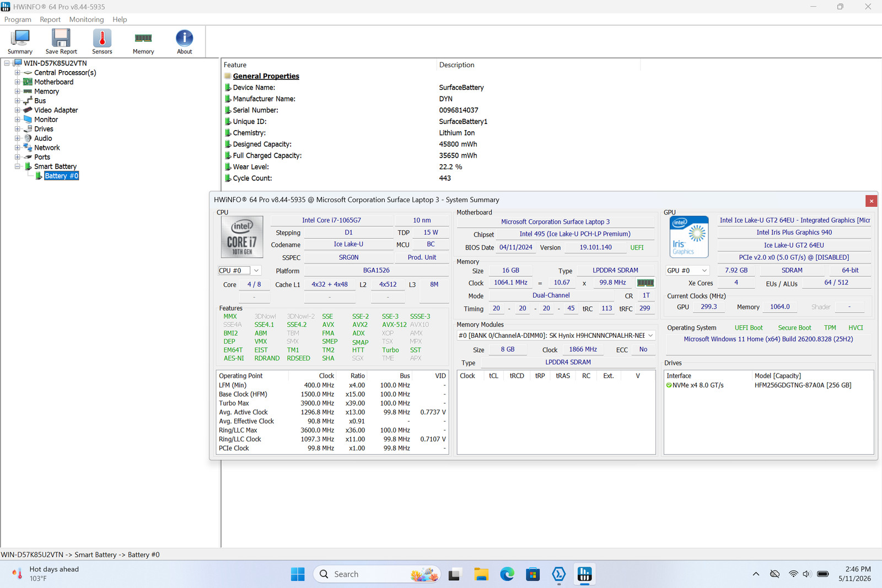Click the Secure Boot status label
This screenshot has width=882, height=588.
pos(794,328)
